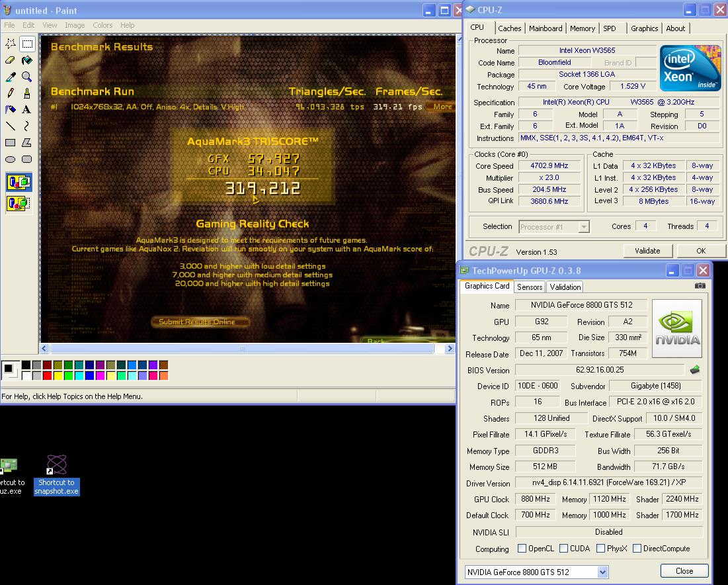
Task: Toggle the DirectCompute checkbox in GPU-Z
Action: coord(637,549)
